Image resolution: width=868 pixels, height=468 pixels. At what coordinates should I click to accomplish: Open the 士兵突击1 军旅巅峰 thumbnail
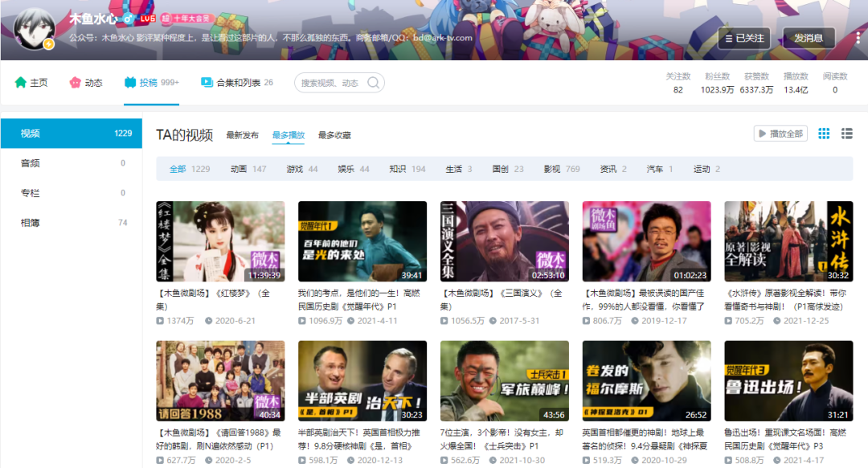pos(504,381)
